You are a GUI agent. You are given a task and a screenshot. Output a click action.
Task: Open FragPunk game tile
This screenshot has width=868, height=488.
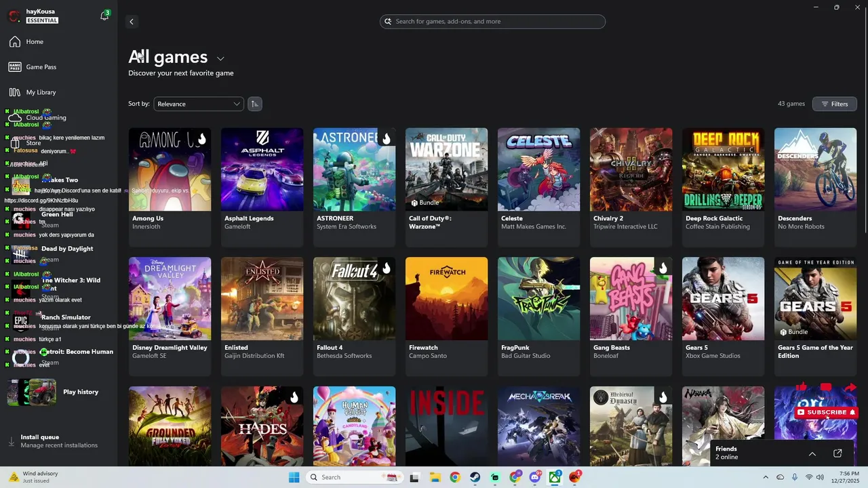pyautogui.click(x=538, y=316)
